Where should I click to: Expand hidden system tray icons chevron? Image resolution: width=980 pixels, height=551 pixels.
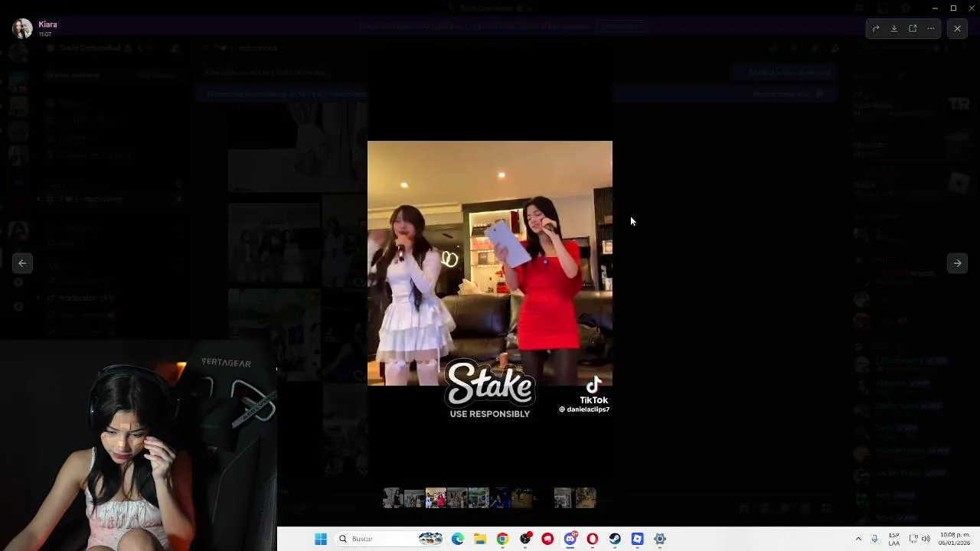[x=858, y=539]
